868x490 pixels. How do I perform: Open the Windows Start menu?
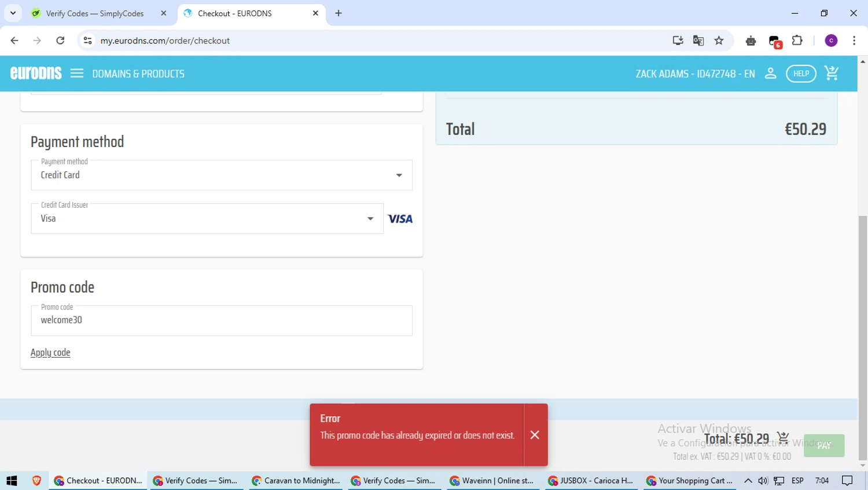(12, 481)
